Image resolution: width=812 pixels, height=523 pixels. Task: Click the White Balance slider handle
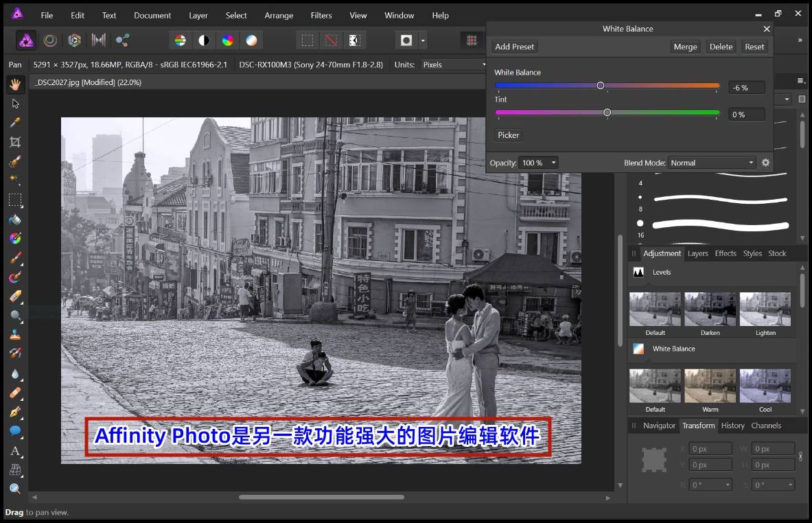pyautogui.click(x=600, y=85)
